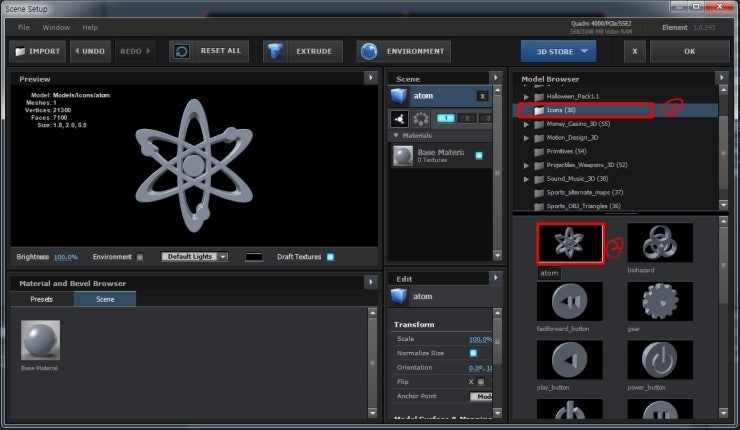
Task: Open the Scene panel options arrow
Action: (496, 77)
